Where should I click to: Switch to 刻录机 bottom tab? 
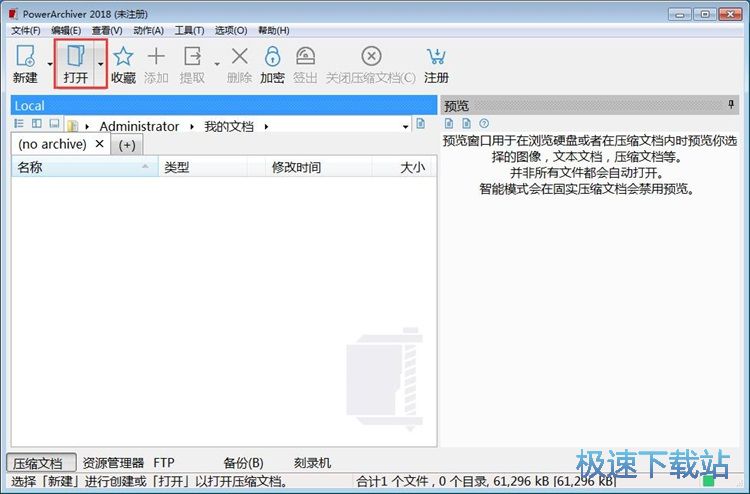pyautogui.click(x=312, y=463)
